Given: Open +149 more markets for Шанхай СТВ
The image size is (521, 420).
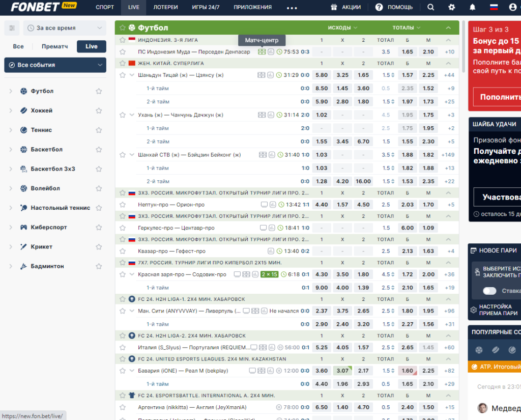Looking at the screenshot, I should pos(448,155).
